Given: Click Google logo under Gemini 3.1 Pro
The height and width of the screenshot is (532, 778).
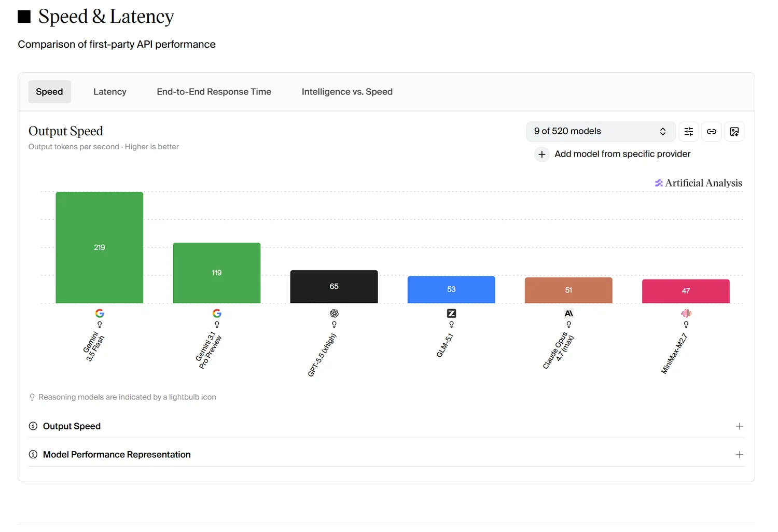Looking at the screenshot, I should click(x=217, y=313).
